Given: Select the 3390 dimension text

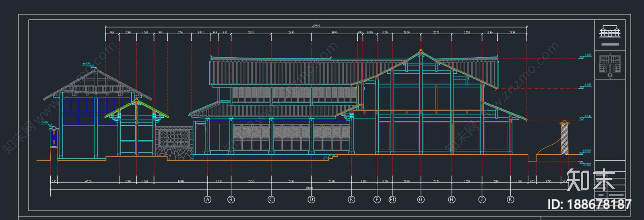Looking at the screenshot, I should pos(334,32).
